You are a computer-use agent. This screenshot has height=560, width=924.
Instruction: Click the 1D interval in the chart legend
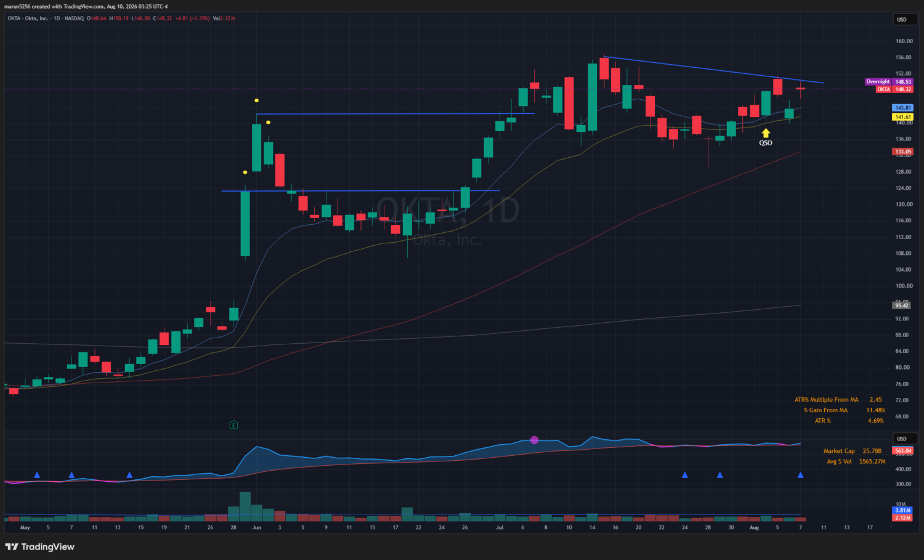tap(57, 18)
